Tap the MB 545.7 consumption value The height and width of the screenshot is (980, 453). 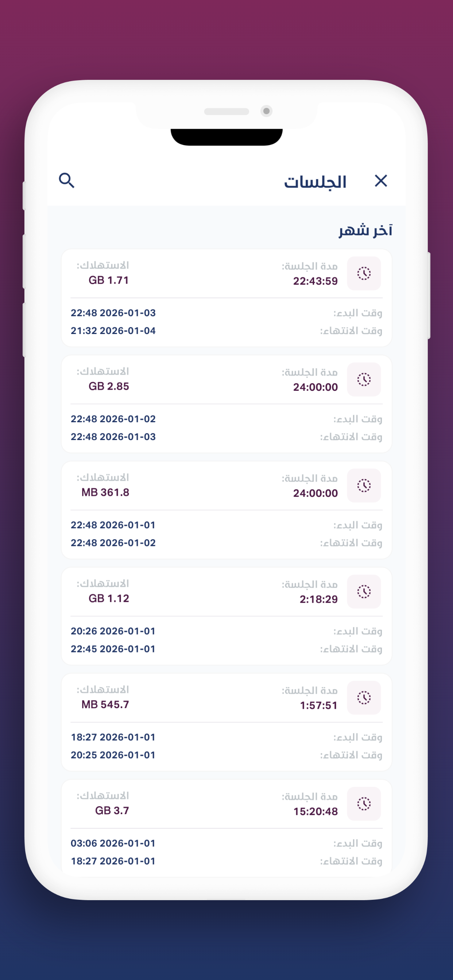105,705
